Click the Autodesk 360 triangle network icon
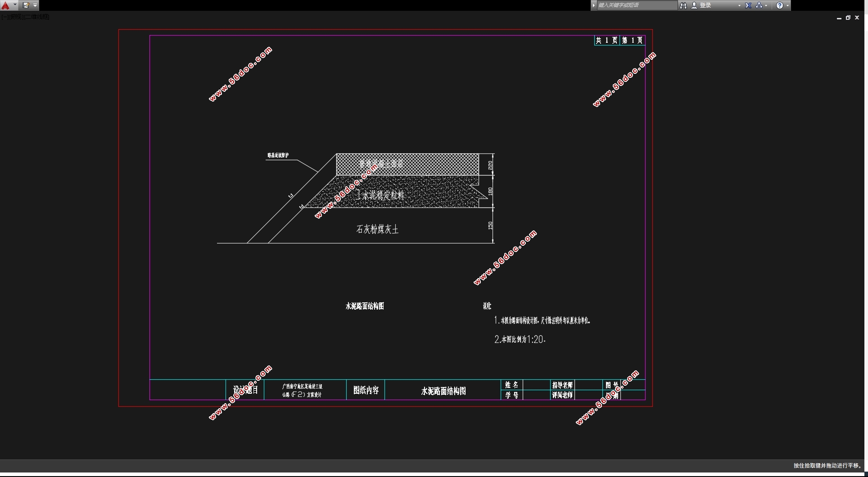The height and width of the screenshot is (477, 868). [759, 5]
